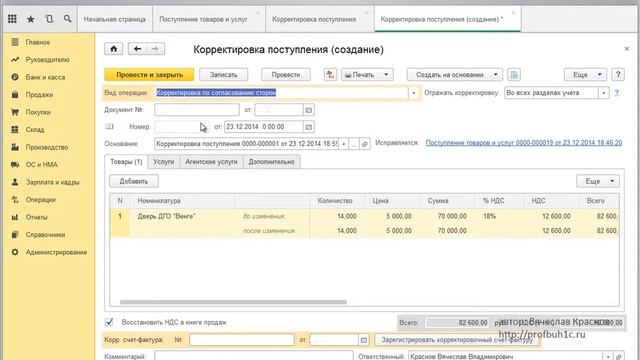This screenshot has width=640, height=360.
Task: Select the Агентские услуги tab
Action: [x=211, y=162]
